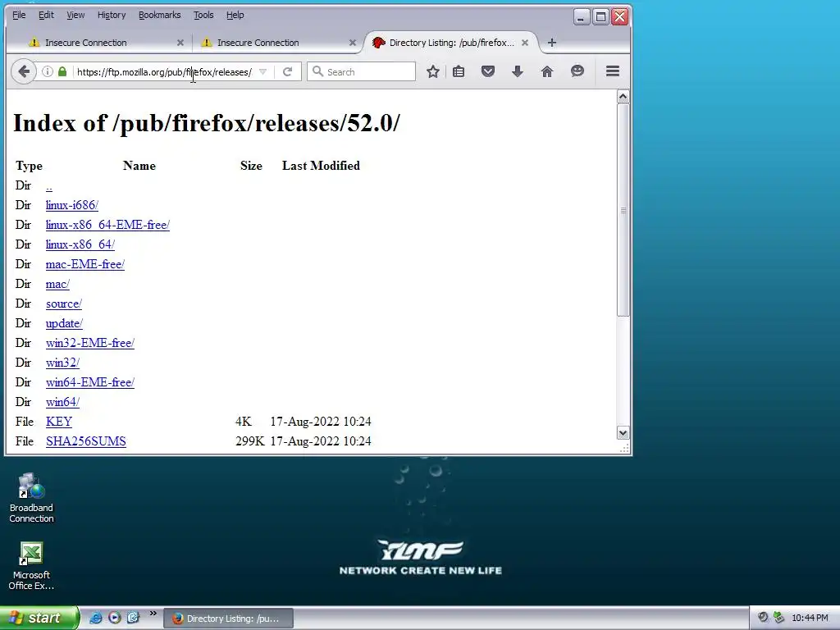Click the scrollbar down arrow
The width and height of the screenshot is (840, 630).
623,433
